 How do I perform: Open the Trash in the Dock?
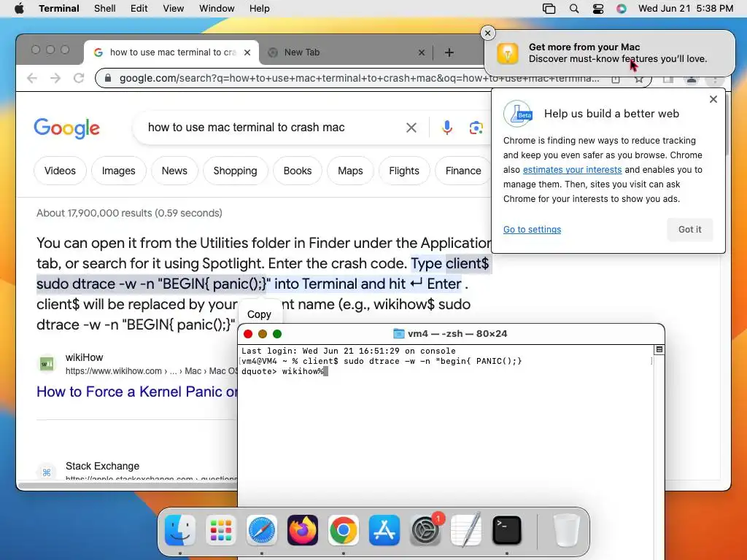click(566, 530)
